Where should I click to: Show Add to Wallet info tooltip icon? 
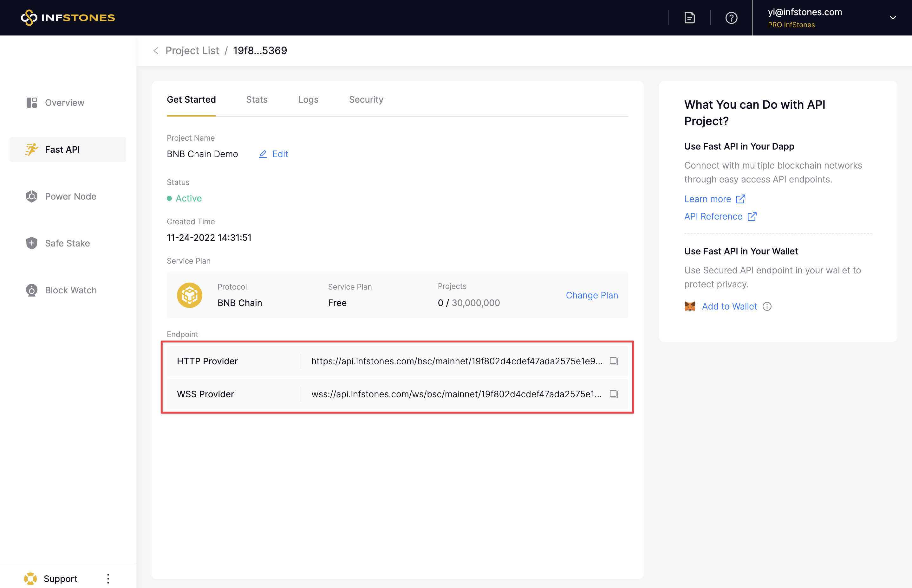tap(767, 306)
